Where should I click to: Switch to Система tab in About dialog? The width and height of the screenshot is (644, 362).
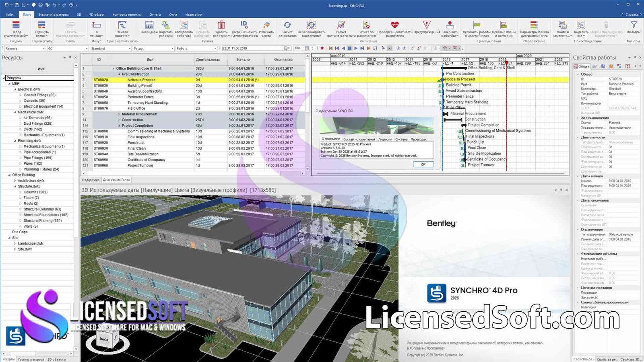401,139
